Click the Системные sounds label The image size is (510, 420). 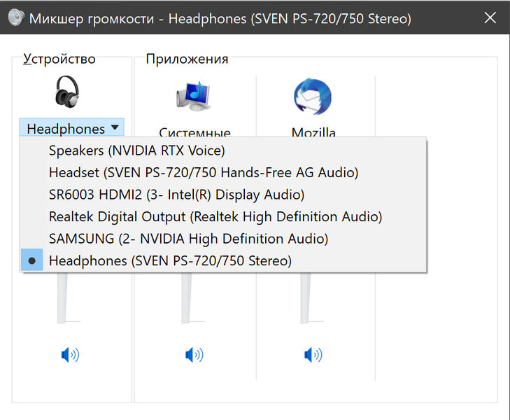pyautogui.click(x=194, y=132)
